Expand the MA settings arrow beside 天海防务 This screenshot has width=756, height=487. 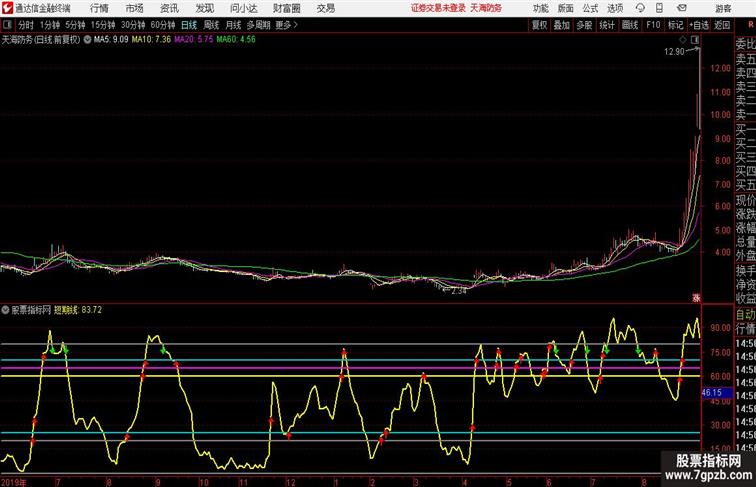pyautogui.click(x=87, y=40)
